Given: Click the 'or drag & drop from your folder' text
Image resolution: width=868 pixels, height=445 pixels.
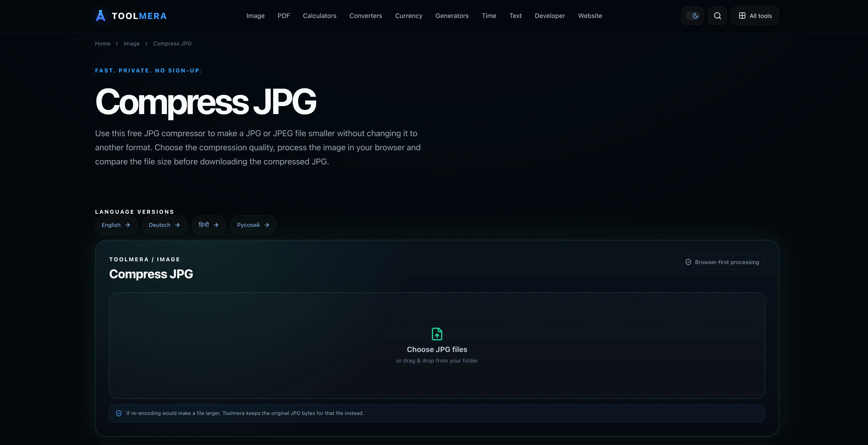Looking at the screenshot, I should [x=437, y=360].
